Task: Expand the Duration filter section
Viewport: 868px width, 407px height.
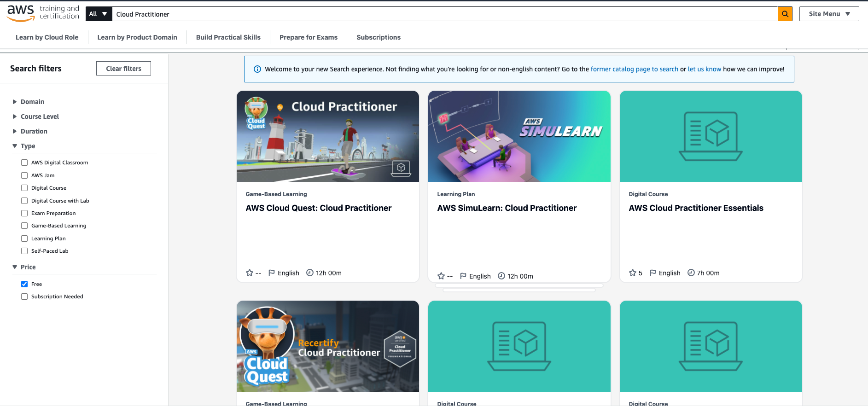Action: [29, 131]
